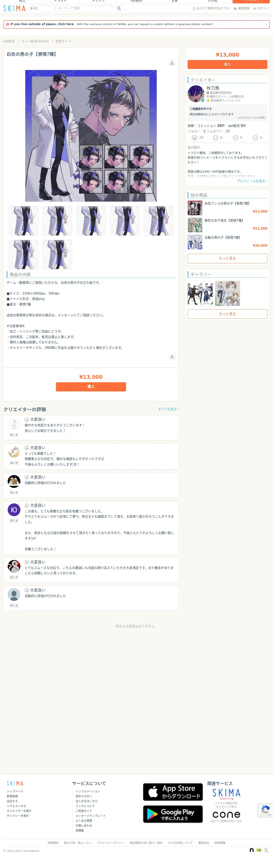Click もっと見る under 他の商品
Screen dimensions: 273x868
point(227,258)
